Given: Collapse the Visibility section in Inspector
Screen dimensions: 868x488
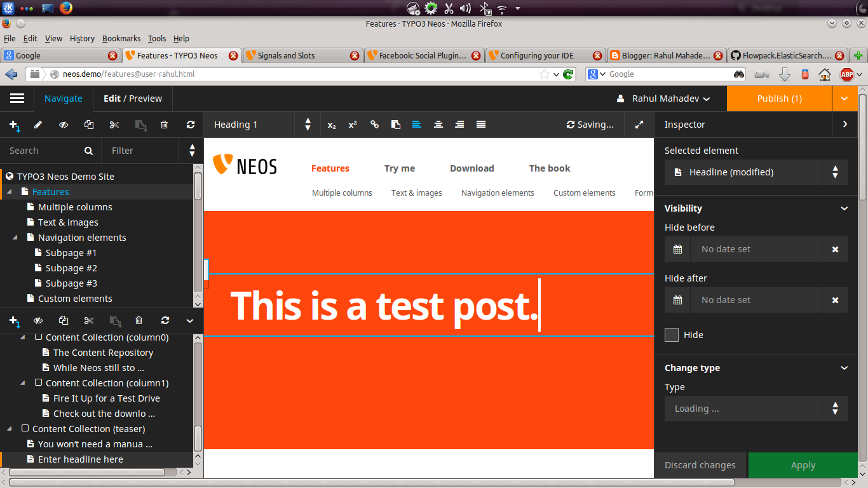Looking at the screenshot, I should click(844, 208).
